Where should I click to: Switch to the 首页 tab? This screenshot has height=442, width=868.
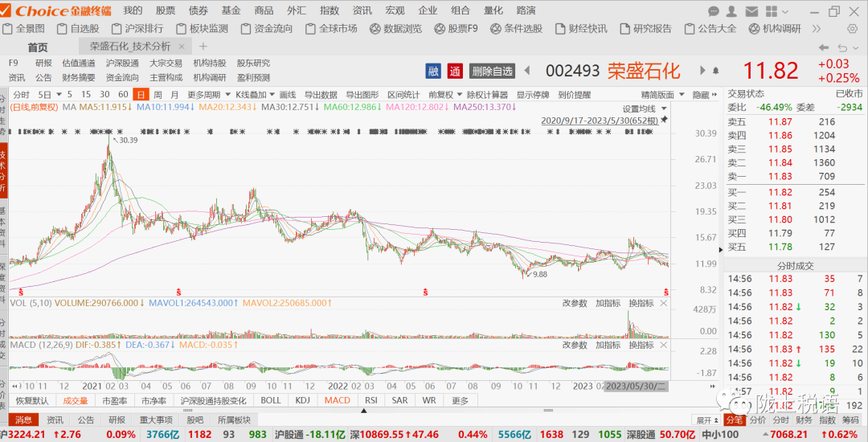[x=38, y=47]
